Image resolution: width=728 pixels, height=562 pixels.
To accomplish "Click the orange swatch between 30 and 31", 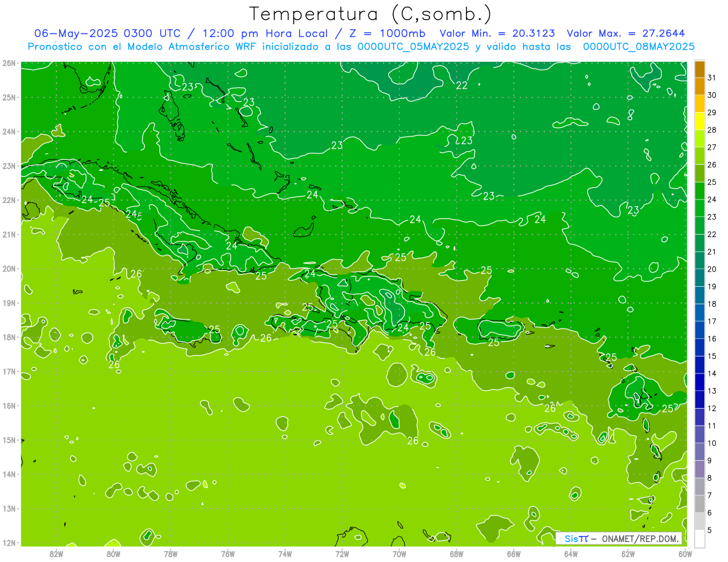I will (x=699, y=87).
